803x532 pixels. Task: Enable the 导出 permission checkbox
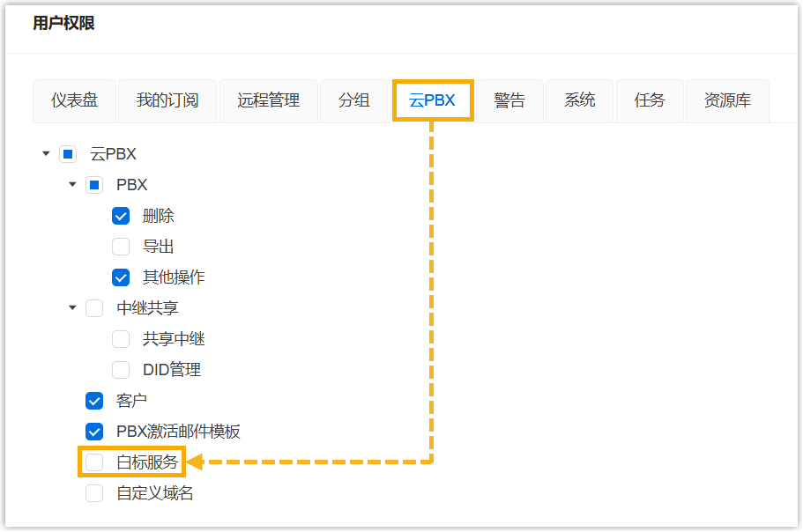[121, 247]
